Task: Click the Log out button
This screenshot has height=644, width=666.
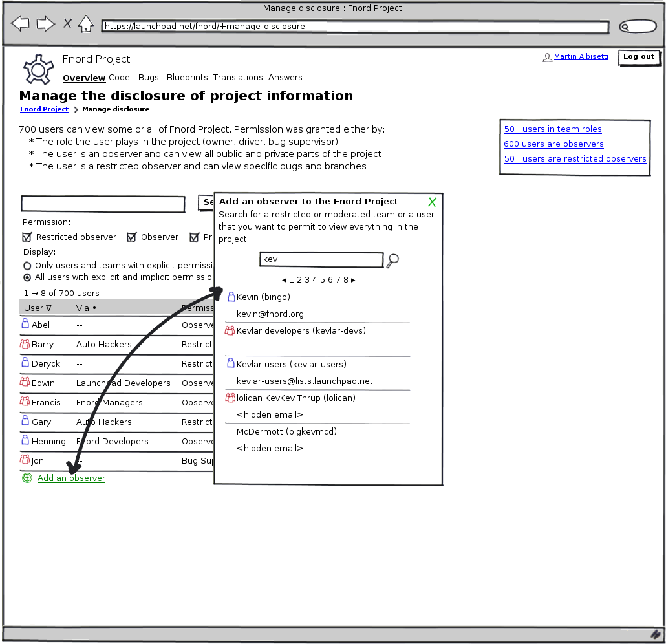Action: [639, 57]
